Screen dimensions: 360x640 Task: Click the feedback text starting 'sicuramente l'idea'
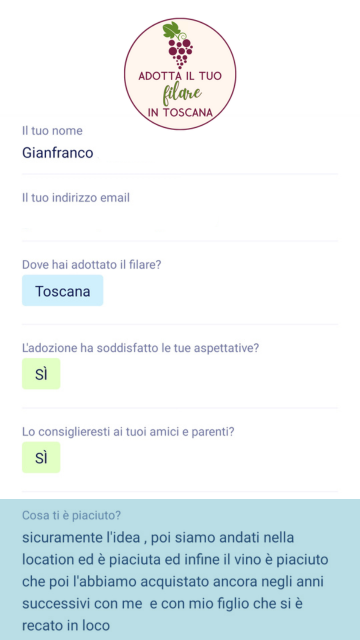point(175,581)
